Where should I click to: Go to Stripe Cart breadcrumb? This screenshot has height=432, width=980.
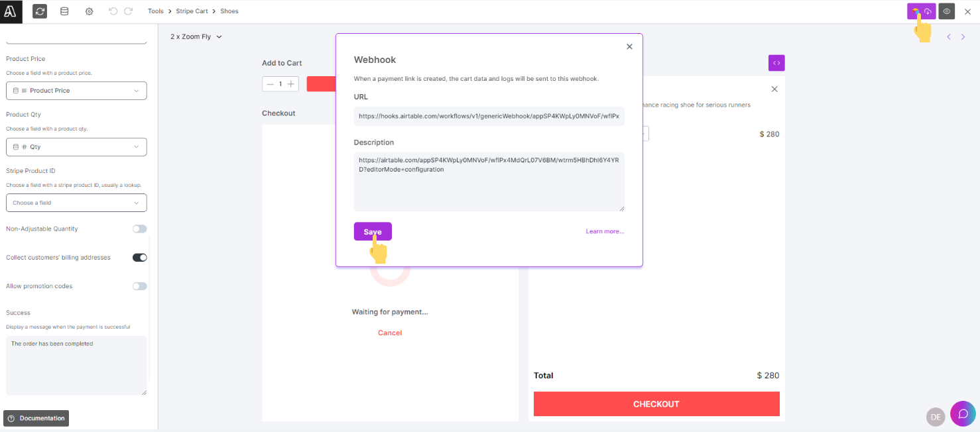[192, 11]
